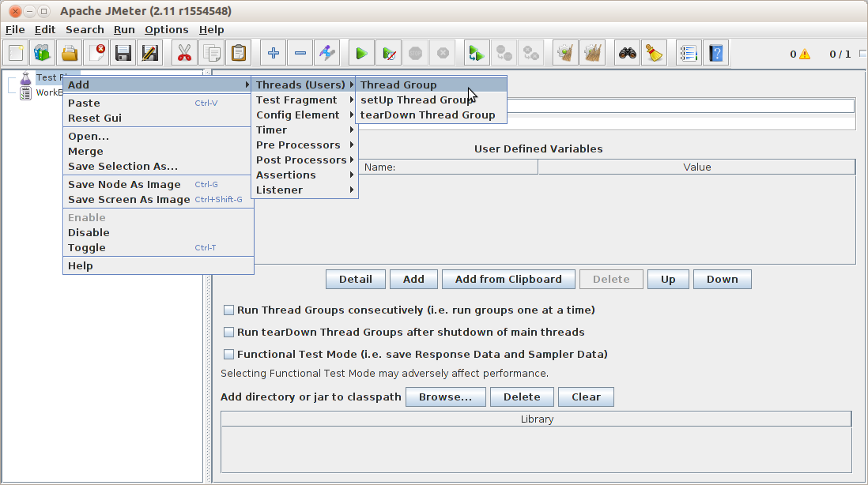Click the Down button

tap(723, 280)
